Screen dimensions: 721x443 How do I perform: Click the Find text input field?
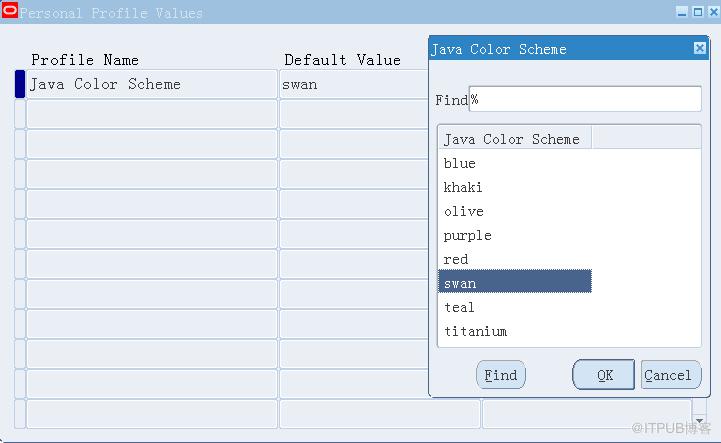[x=585, y=99]
